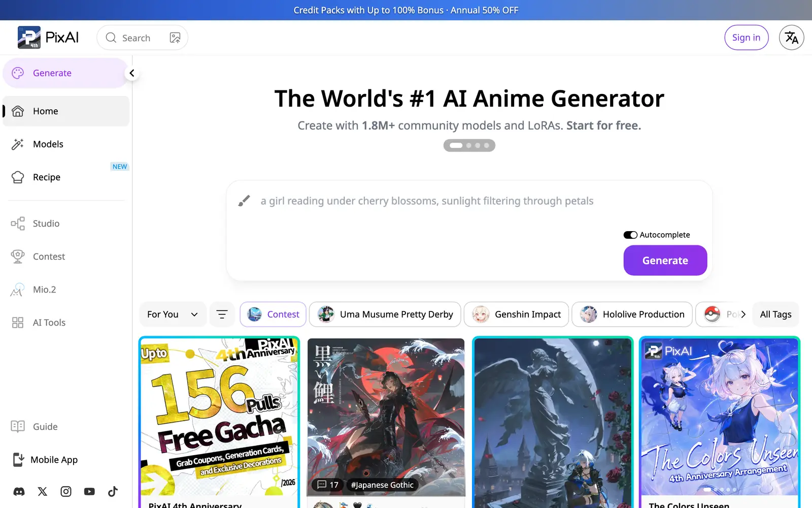Click the brush icon in prompt box
The width and height of the screenshot is (812, 508).
point(244,201)
